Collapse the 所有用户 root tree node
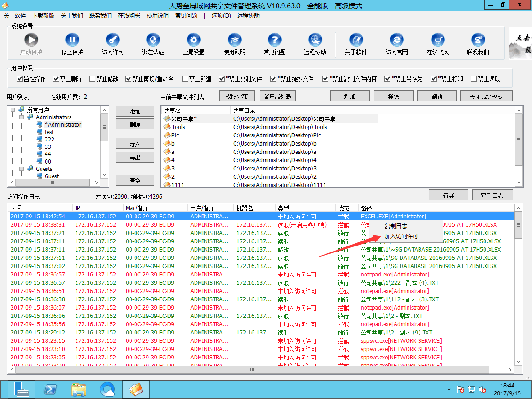Image resolution: width=532 pixels, height=399 pixels. pos(13,110)
